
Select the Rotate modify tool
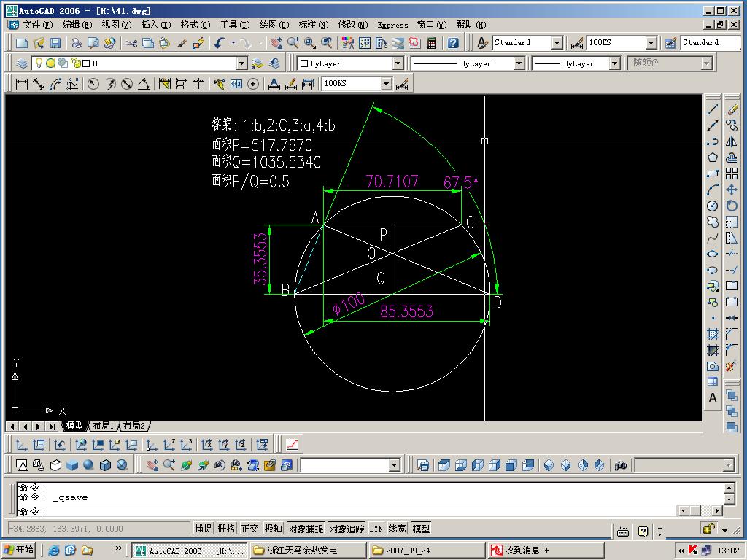pyautogui.click(x=732, y=206)
